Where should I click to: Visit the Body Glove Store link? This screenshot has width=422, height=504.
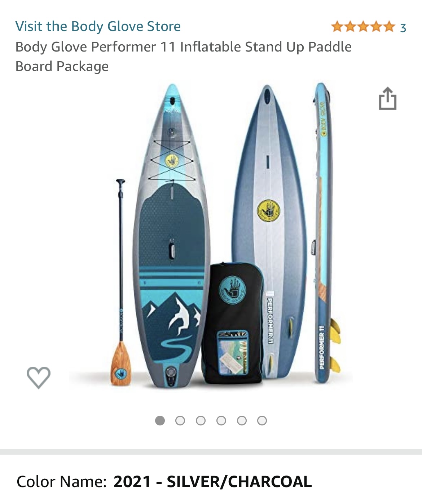click(x=98, y=26)
